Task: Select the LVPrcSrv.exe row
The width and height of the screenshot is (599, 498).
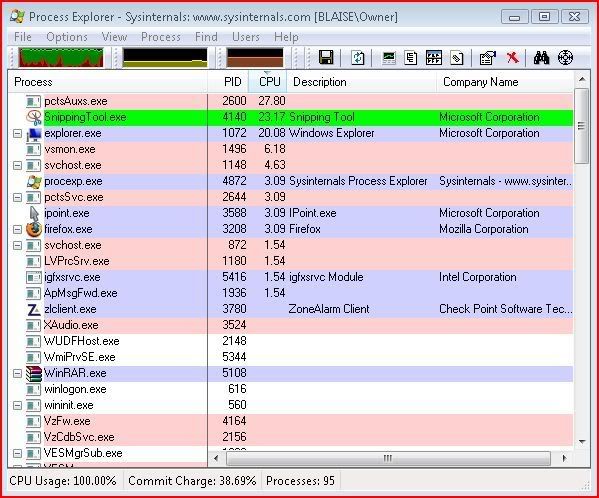Action: pyautogui.click(x=290, y=261)
